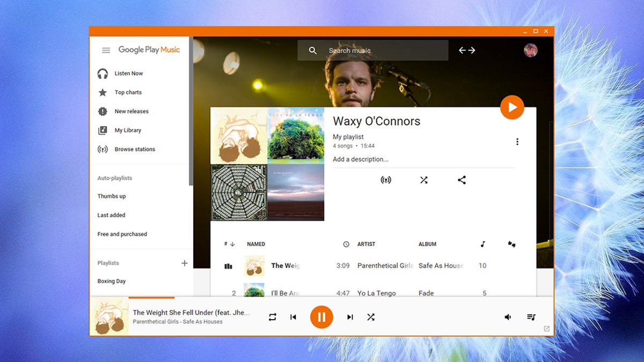
Task: Click Parenthetical Girls - Safe As Houses in player bar
Action: [x=178, y=322]
